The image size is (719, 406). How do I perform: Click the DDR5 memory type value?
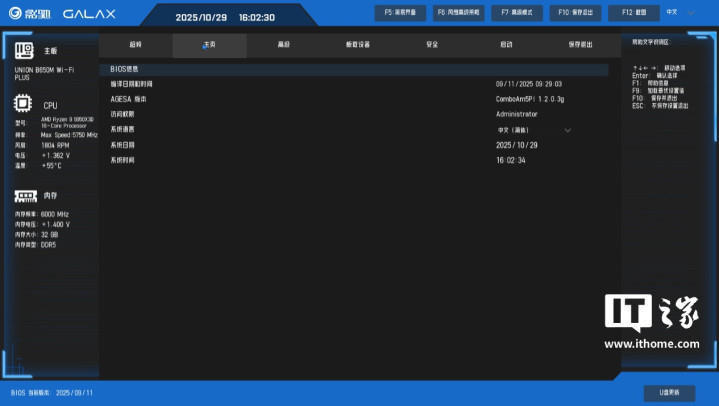(x=49, y=245)
